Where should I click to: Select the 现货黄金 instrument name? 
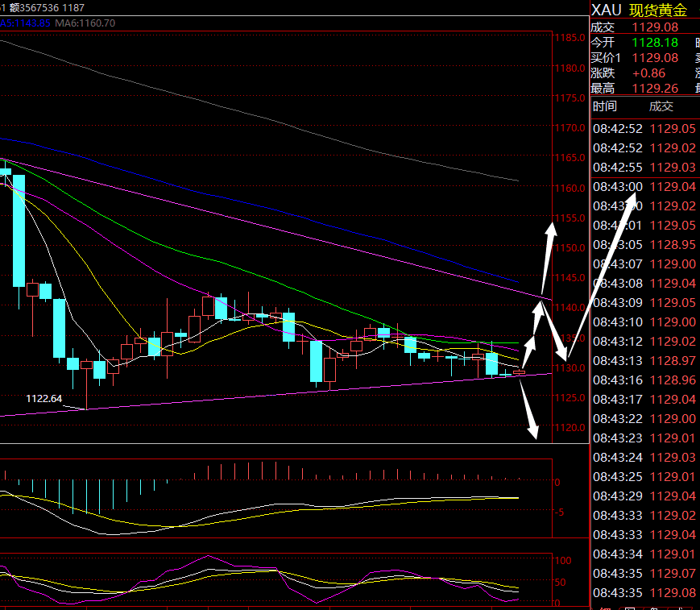coord(658,10)
